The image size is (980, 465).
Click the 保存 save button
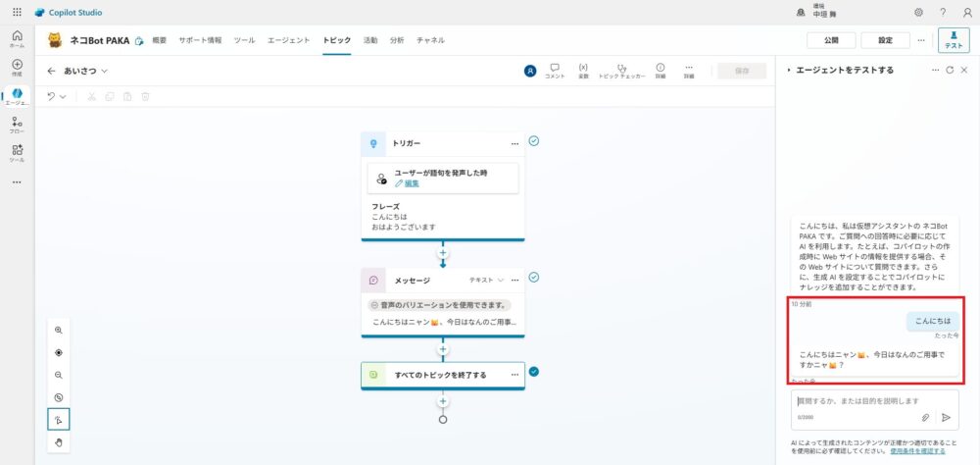[742, 71]
